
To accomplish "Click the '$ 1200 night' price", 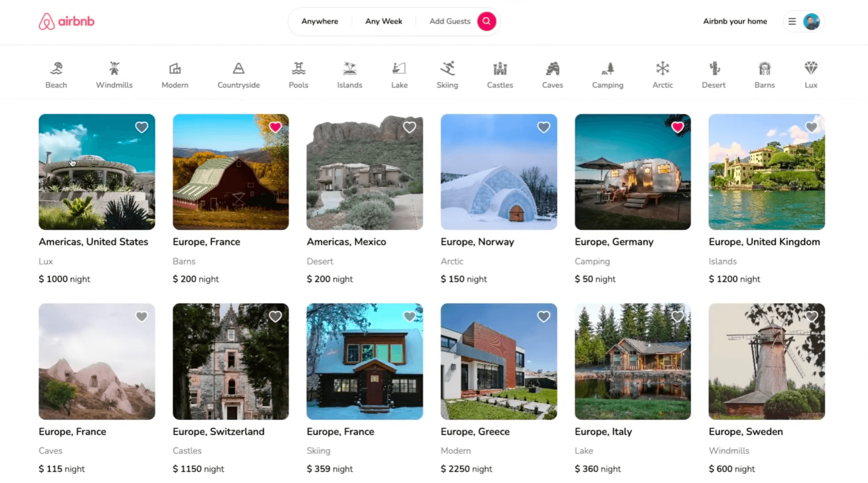I will tap(734, 279).
